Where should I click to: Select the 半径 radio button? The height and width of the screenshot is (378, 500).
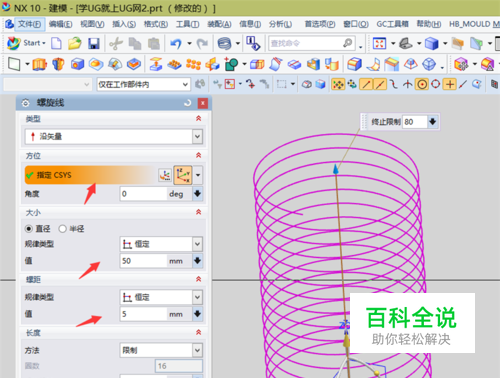pyautogui.click(x=62, y=229)
